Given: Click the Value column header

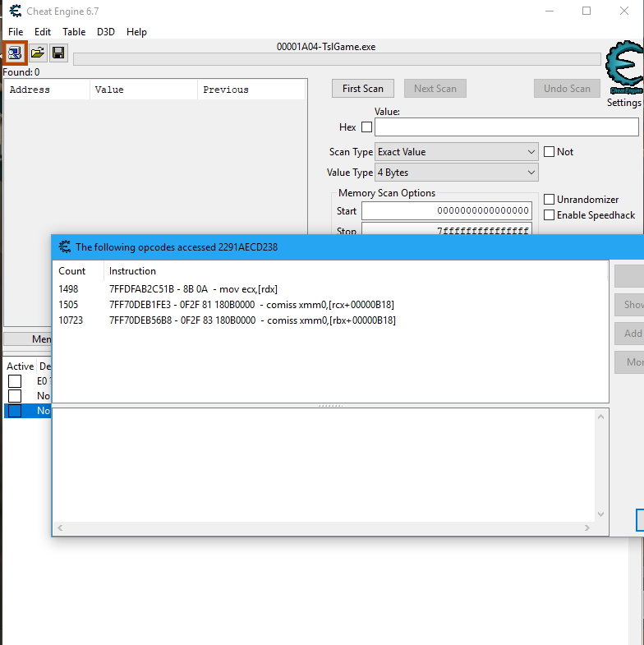Looking at the screenshot, I should (x=144, y=90).
